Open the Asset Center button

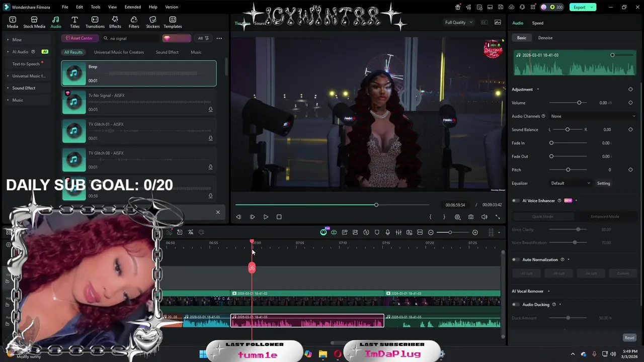click(x=79, y=38)
